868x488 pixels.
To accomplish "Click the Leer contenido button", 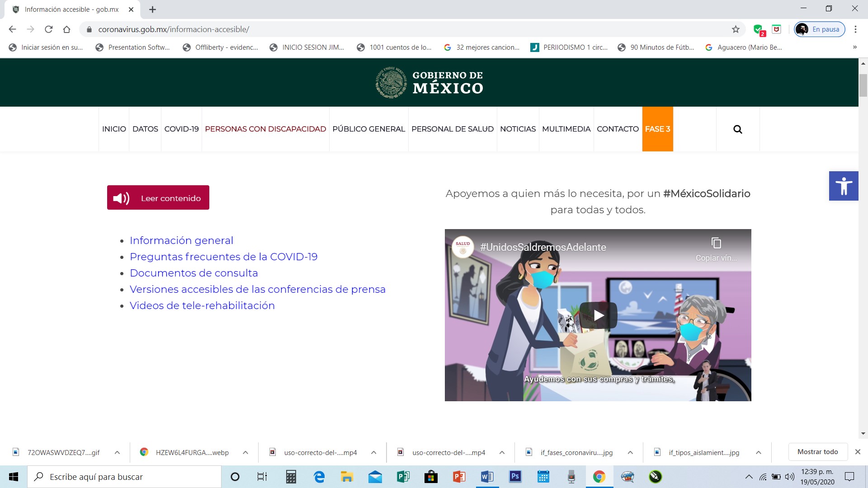I will click(158, 197).
